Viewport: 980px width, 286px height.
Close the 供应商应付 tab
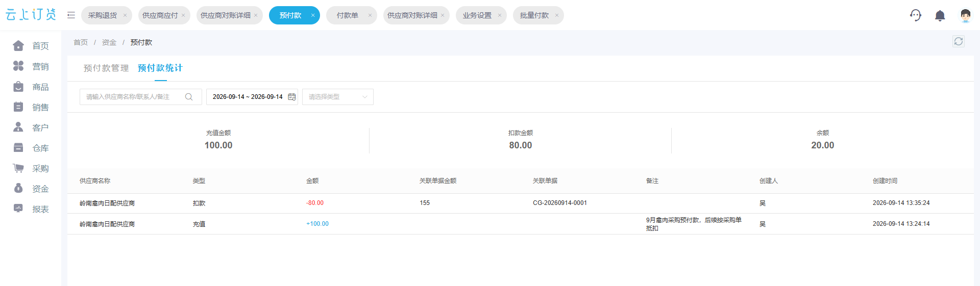183,15
